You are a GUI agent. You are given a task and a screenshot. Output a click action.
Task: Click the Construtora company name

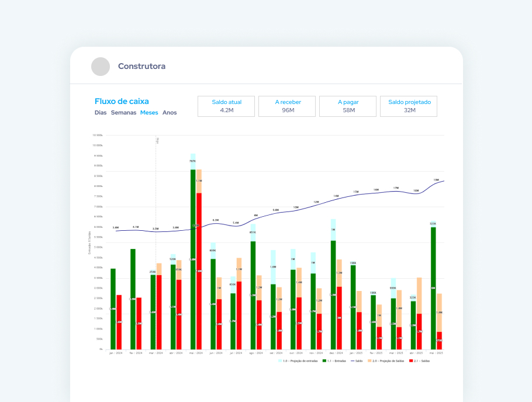[x=141, y=66]
